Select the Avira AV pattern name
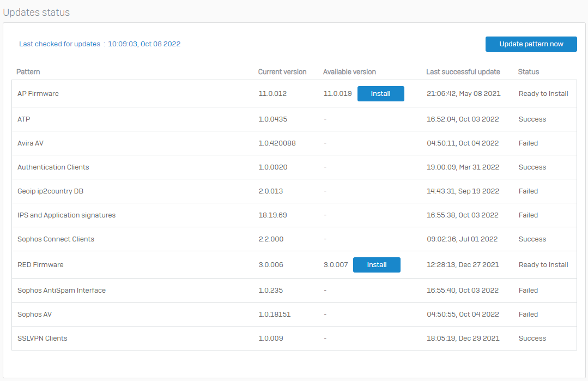This screenshot has height=381, width=588. [31, 143]
